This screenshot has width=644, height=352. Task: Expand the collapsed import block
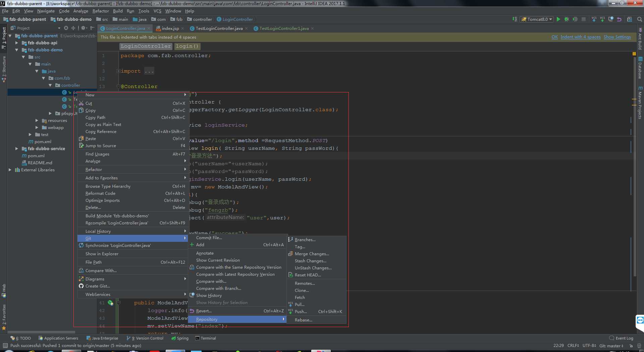pyautogui.click(x=118, y=71)
